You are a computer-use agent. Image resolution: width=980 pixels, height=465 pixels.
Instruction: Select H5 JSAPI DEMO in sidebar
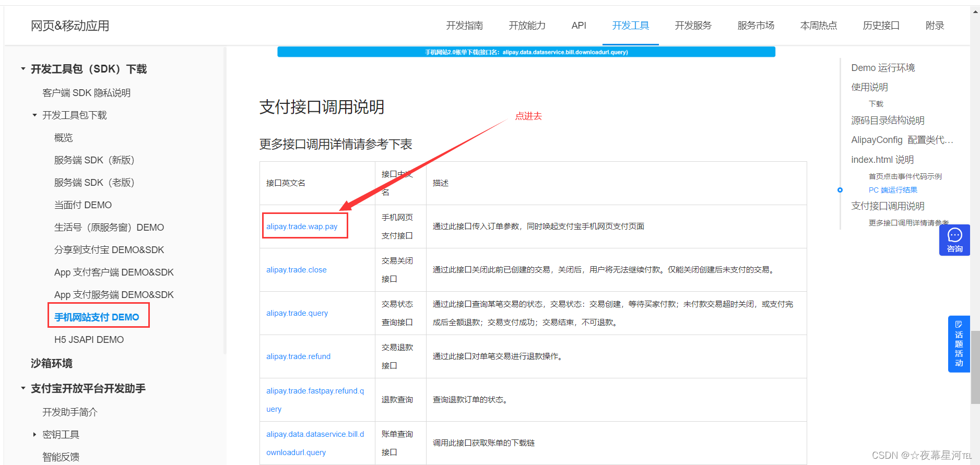(89, 340)
